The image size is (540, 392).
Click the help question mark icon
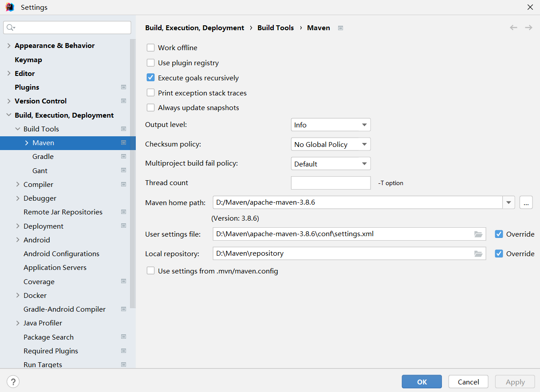tap(13, 381)
